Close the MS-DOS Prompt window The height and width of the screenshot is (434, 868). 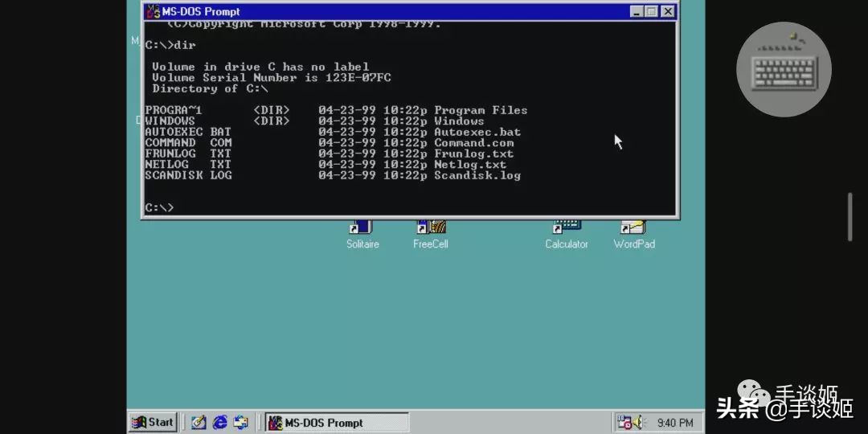[x=668, y=11]
